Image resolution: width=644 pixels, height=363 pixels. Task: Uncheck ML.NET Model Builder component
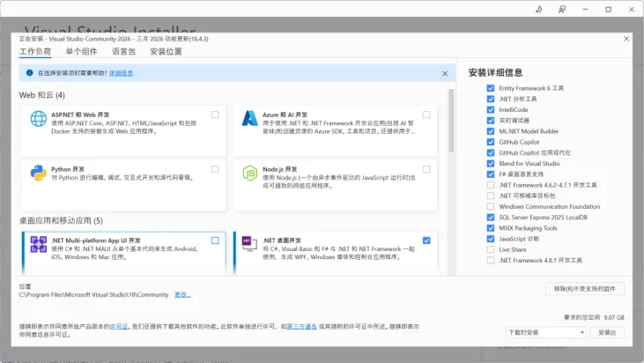point(491,131)
